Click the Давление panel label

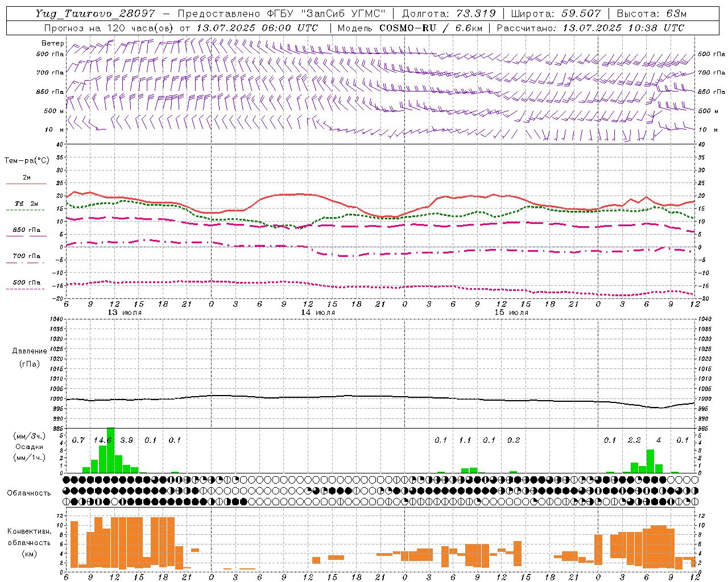(x=29, y=351)
